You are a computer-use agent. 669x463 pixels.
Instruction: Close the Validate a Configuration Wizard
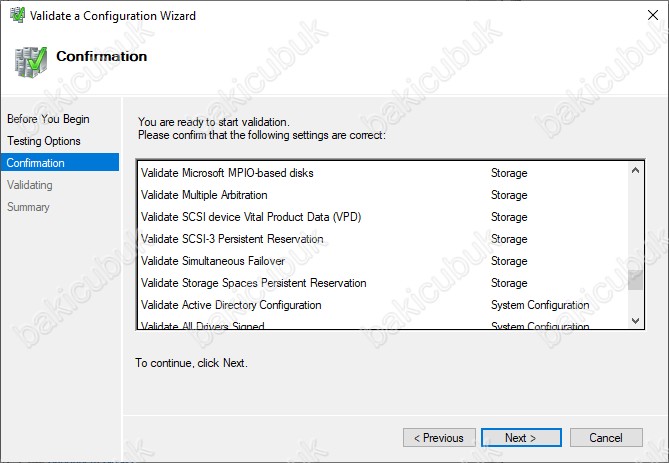(x=653, y=15)
